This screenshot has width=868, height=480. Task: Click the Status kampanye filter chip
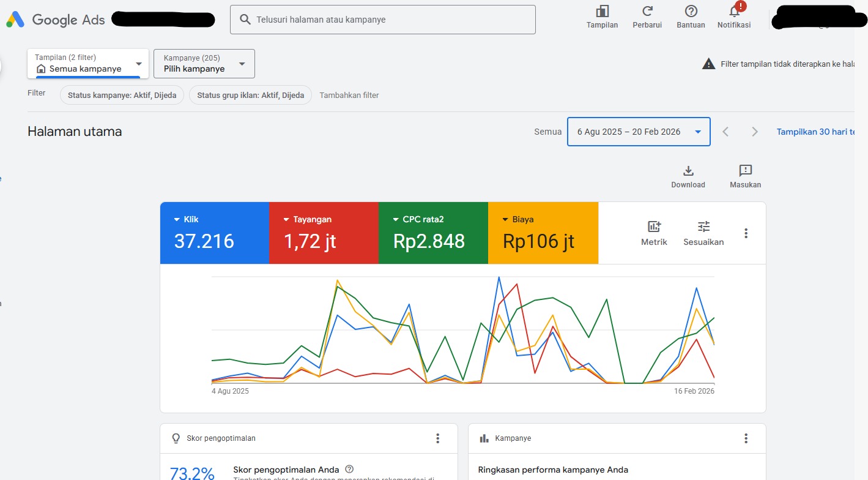122,96
